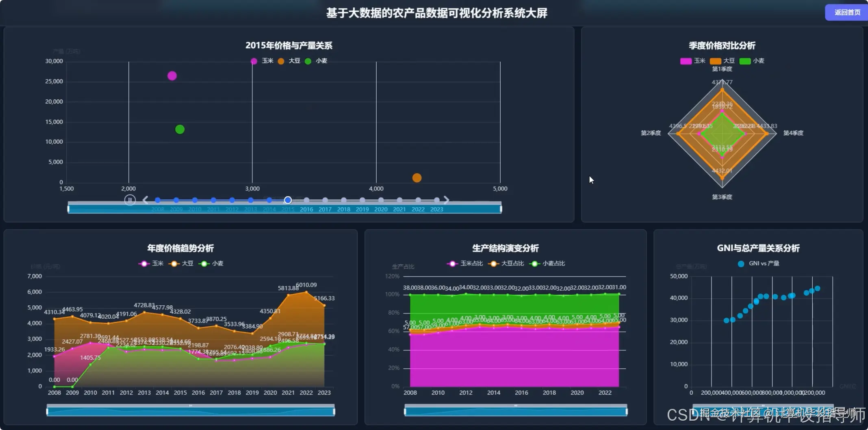This screenshot has height=430, width=868.
Task: Advance timeline with right arrow
Action: 446,200
